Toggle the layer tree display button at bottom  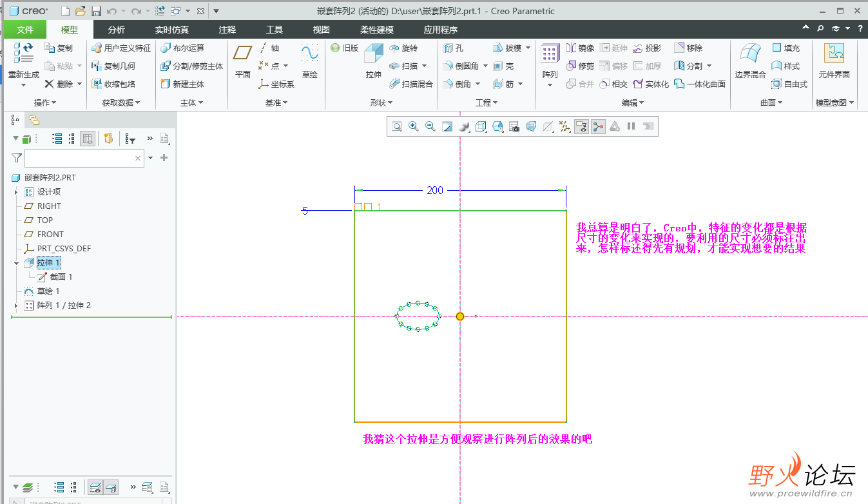click(x=95, y=487)
